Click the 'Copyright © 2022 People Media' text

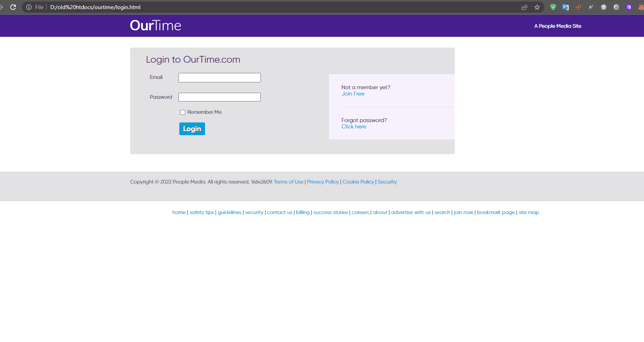(168, 182)
